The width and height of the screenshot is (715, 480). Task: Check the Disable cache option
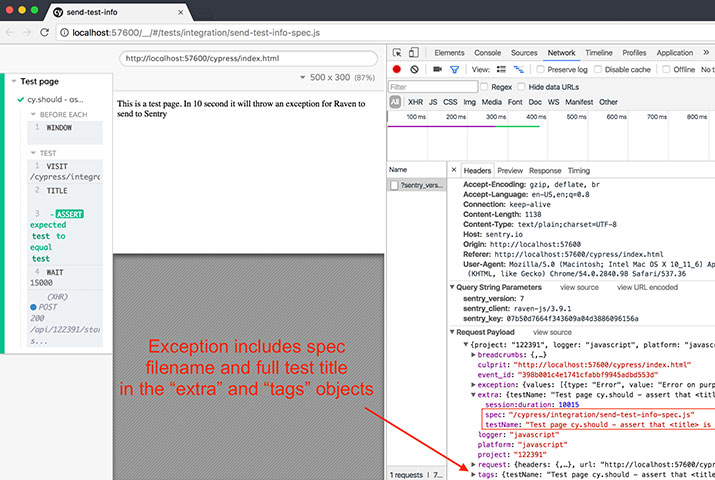point(597,69)
